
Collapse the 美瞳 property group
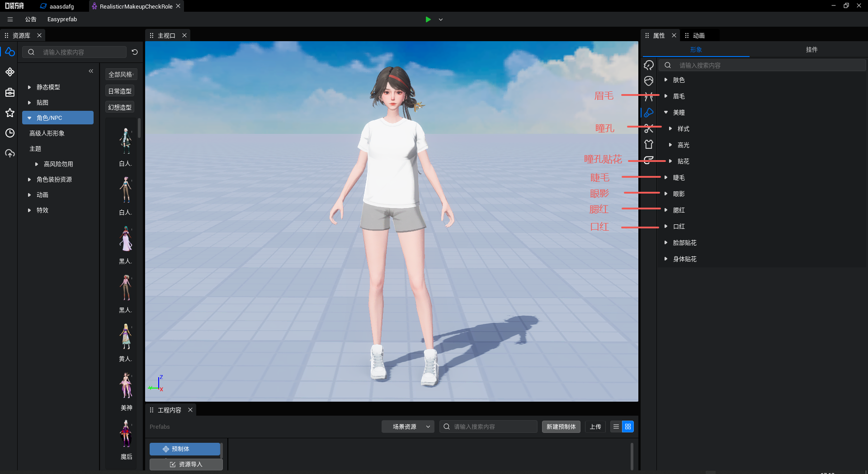[666, 112]
